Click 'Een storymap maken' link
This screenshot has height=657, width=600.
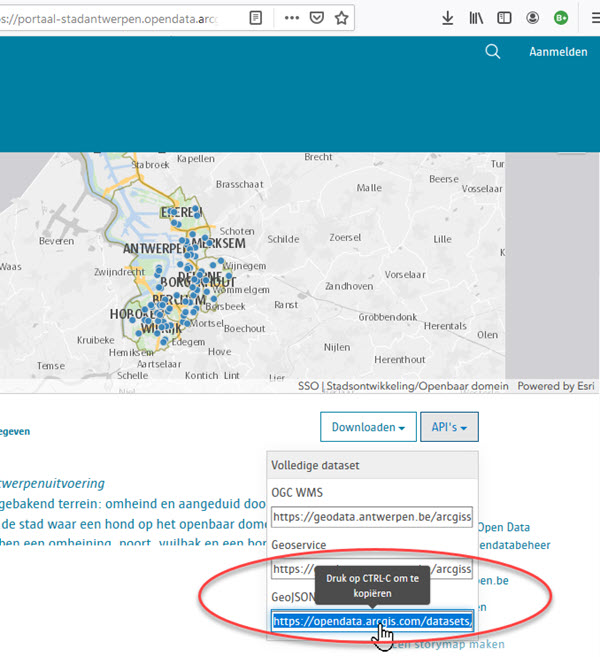click(448, 644)
